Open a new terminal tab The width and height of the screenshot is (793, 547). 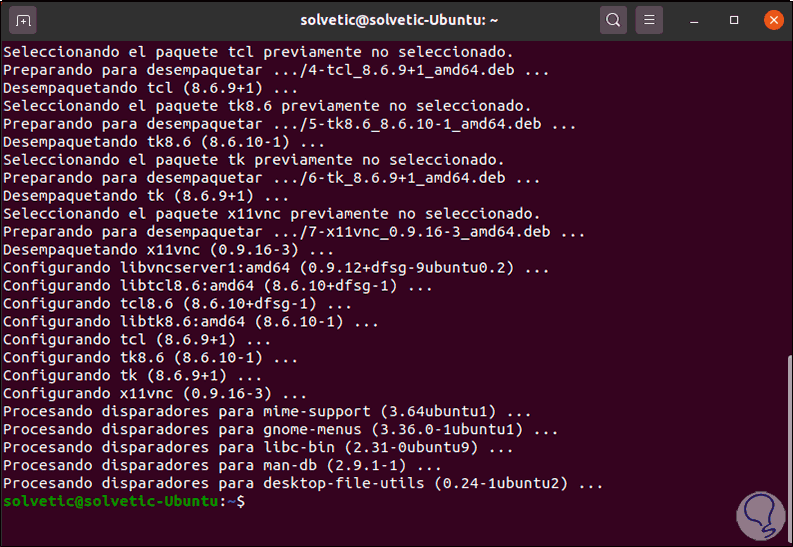point(24,19)
